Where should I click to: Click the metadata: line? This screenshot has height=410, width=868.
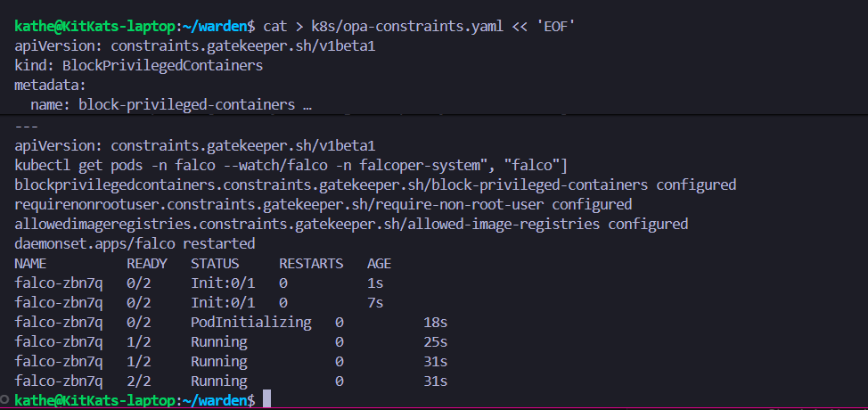click(50, 86)
